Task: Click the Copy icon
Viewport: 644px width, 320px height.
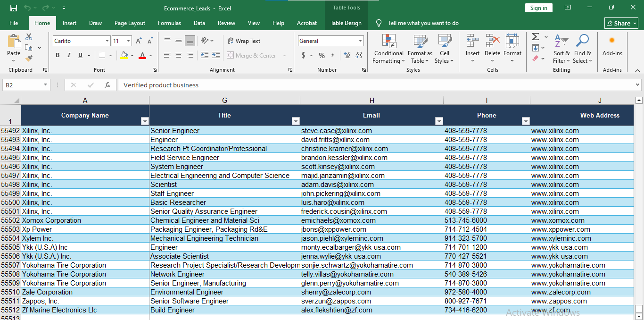Action: 29,48
